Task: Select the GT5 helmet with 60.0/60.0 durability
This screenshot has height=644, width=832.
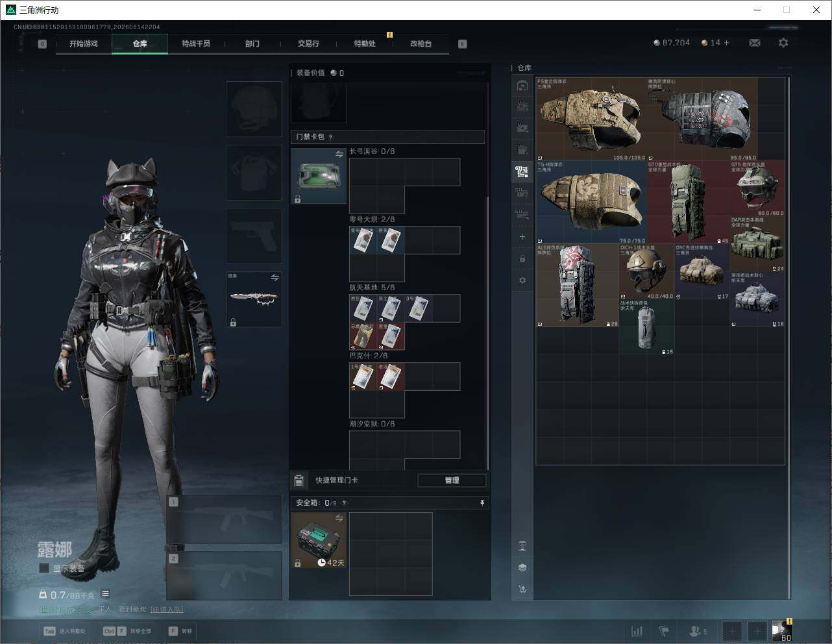Action: coord(757,189)
